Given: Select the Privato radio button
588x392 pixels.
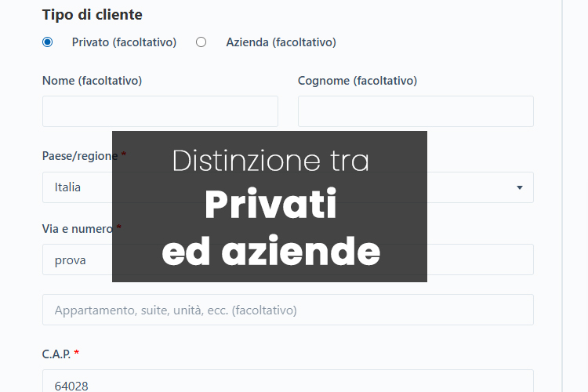Looking at the screenshot, I should pyautogui.click(x=48, y=42).
